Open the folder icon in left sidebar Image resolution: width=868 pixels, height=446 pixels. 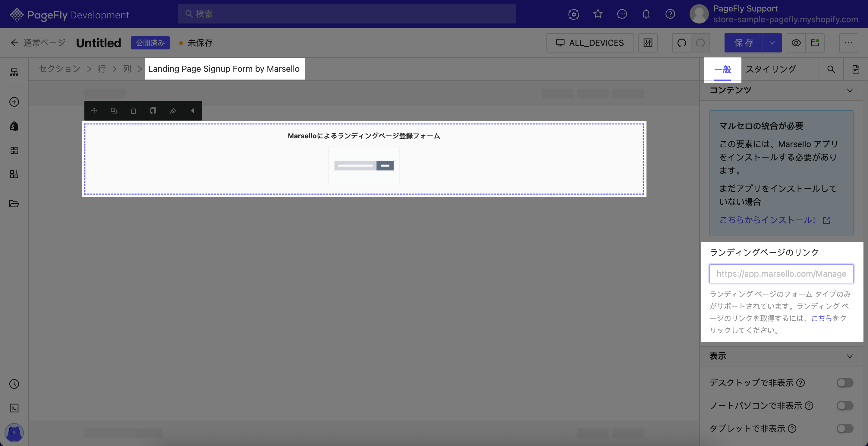(x=14, y=204)
